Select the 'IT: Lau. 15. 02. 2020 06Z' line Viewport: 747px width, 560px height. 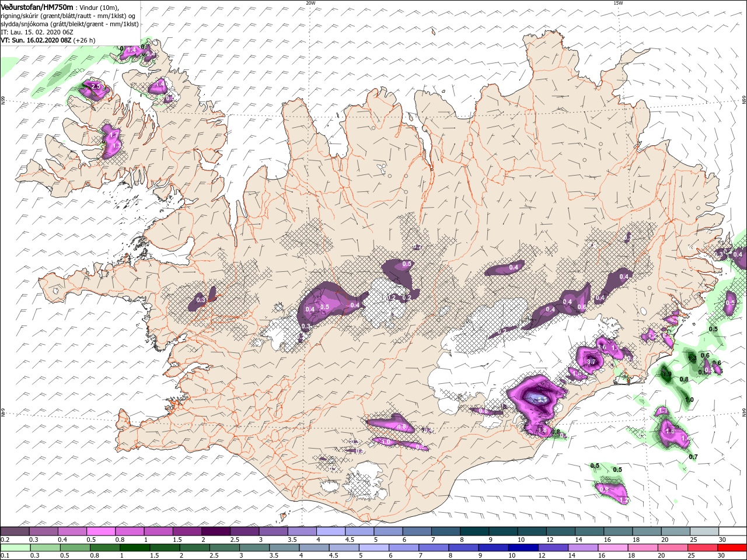point(37,32)
